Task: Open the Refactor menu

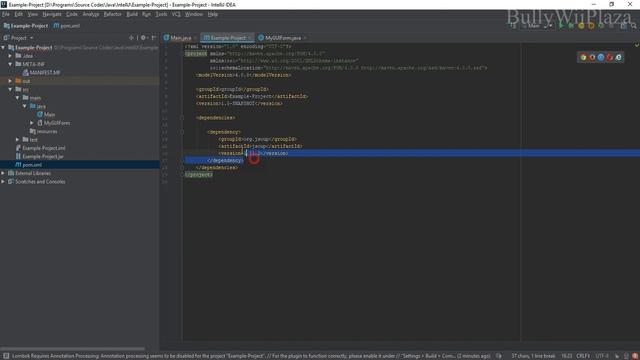Action: coord(112,14)
